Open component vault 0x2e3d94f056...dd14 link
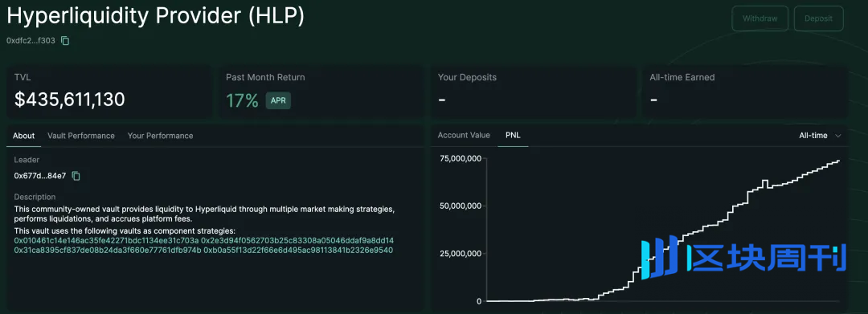 pos(297,240)
